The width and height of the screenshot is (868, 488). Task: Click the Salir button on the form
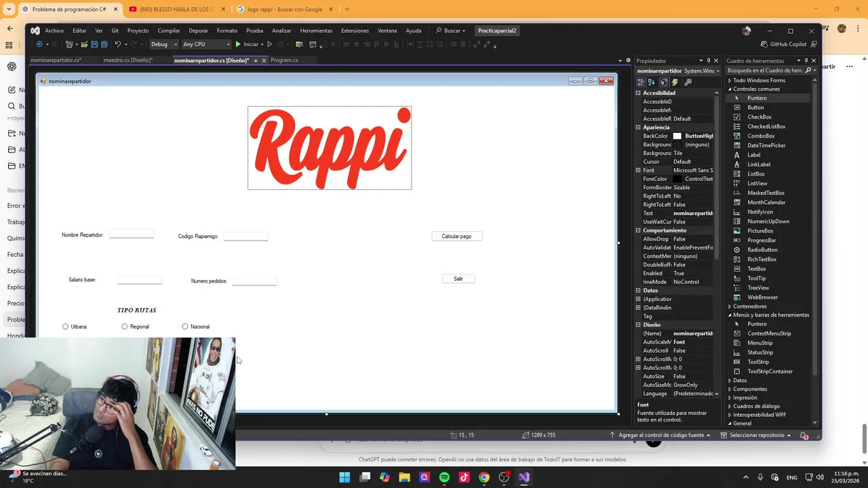point(458,279)
